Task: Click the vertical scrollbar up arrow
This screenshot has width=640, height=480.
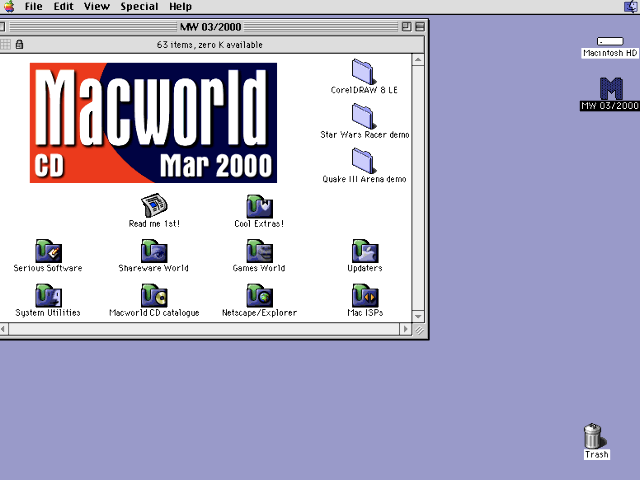Action: [418, 60]
